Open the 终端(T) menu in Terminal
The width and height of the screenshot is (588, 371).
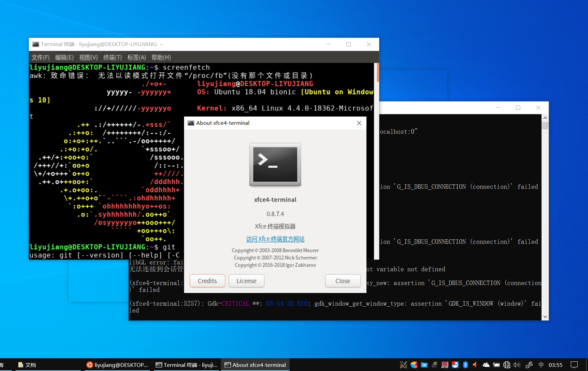pos(113,57)
